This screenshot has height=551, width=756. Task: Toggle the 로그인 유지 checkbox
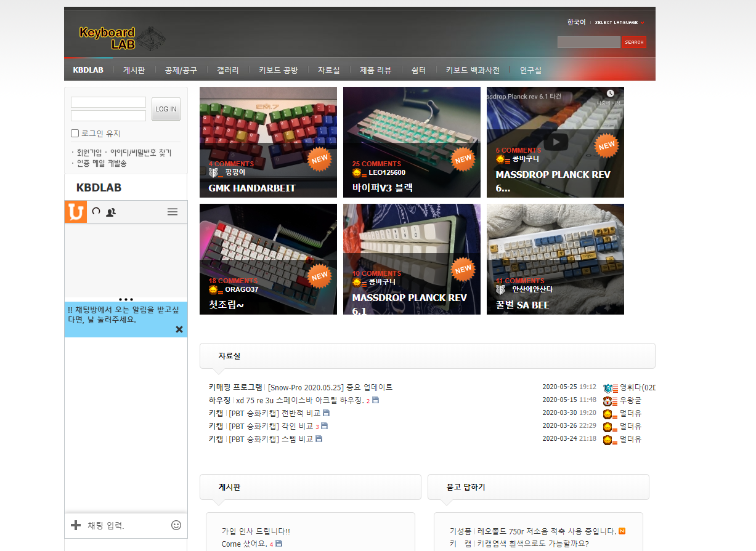(75, 134)
